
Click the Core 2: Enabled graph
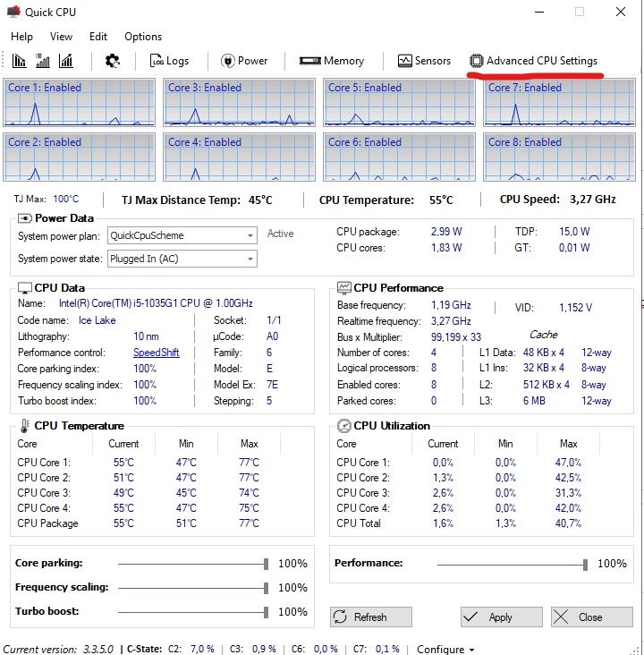click(x=79, y=157)
